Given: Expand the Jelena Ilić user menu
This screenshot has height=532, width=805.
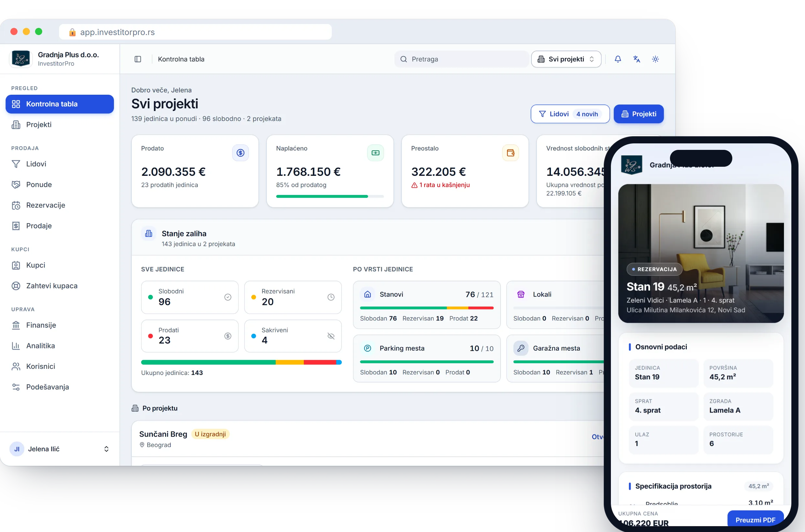Looking at the screenshot, I should 60,449.
